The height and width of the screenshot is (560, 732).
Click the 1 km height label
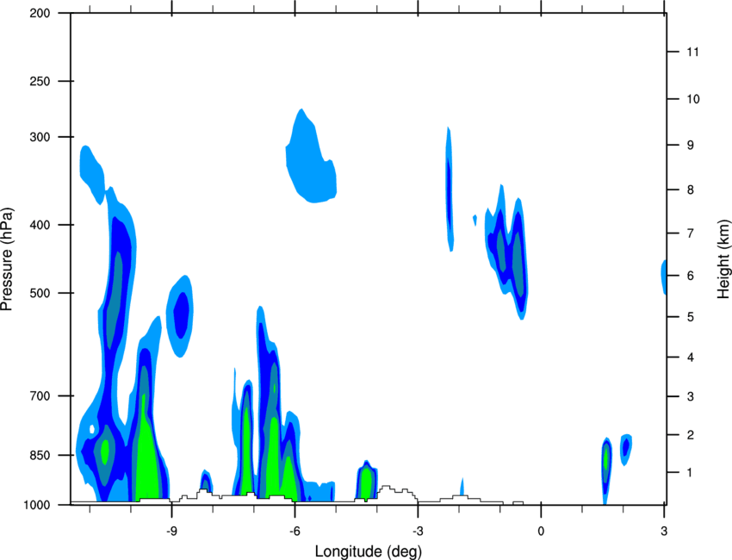(691, 473)
